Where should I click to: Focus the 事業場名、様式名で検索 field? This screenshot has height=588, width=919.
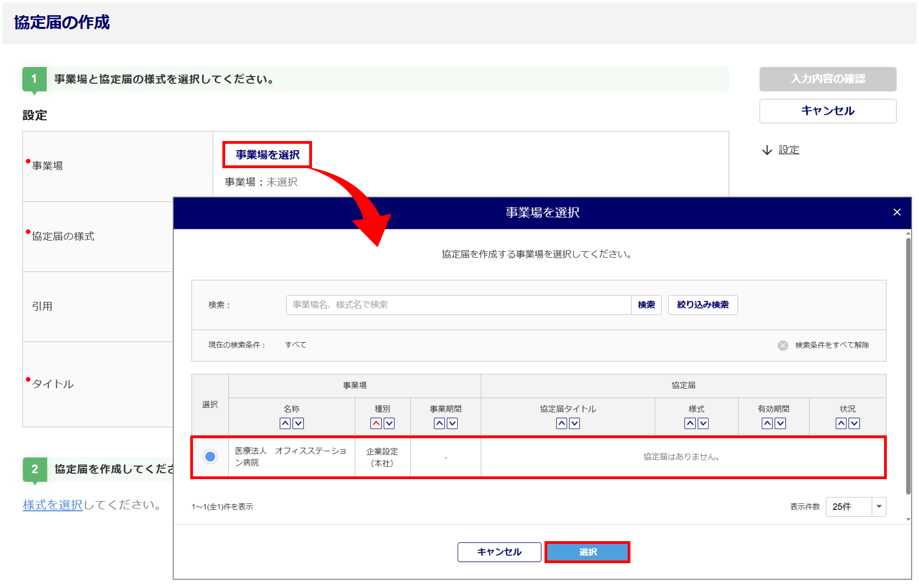pyautogui.click(x=458, y=305)
